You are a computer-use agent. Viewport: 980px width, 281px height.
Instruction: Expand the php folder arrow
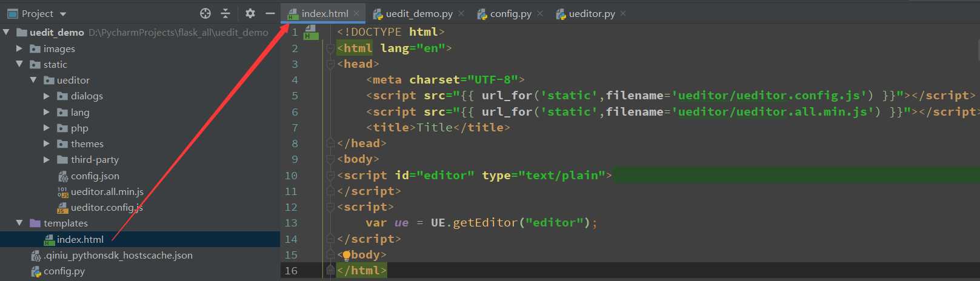(47, 128)
